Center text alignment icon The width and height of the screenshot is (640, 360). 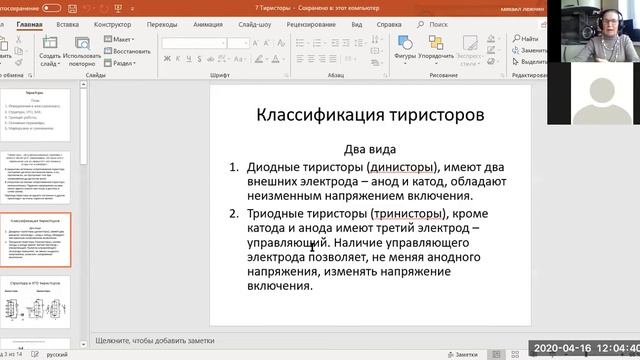click(311, 59)
